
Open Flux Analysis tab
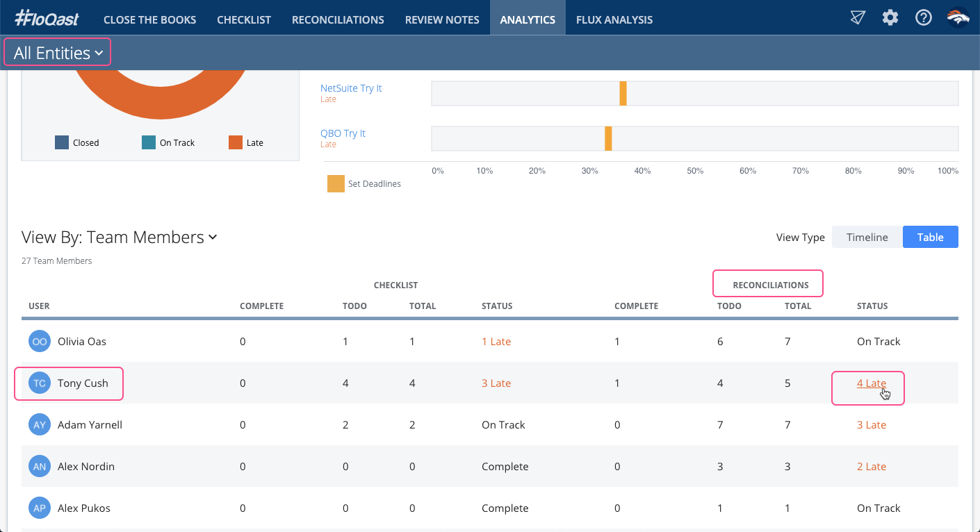click(614, 19)
